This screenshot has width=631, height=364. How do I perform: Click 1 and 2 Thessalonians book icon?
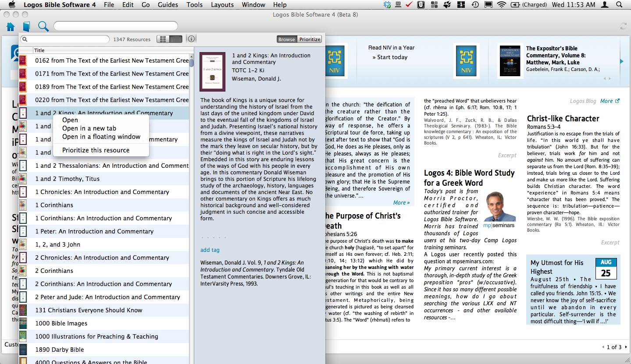click(22, 166)
